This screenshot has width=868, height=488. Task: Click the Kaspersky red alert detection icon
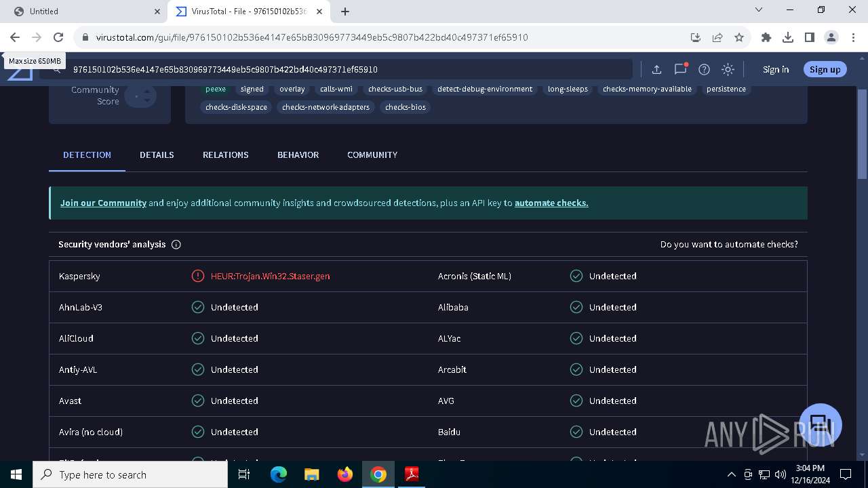tap(197, 276)
